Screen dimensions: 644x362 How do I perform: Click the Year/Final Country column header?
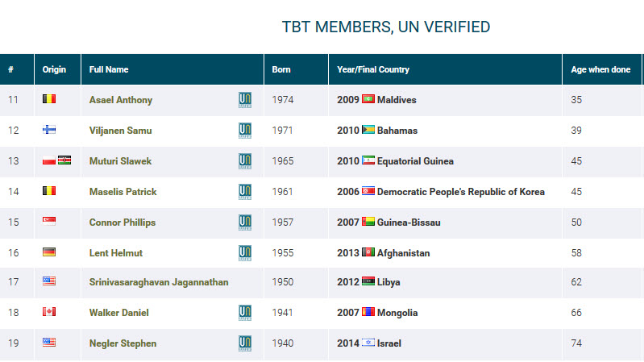point(373,70)
